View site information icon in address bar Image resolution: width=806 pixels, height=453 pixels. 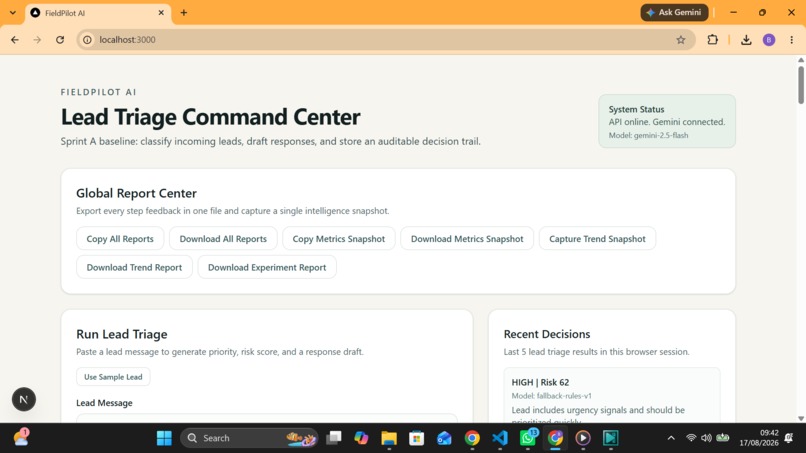(x=87, y=40)
